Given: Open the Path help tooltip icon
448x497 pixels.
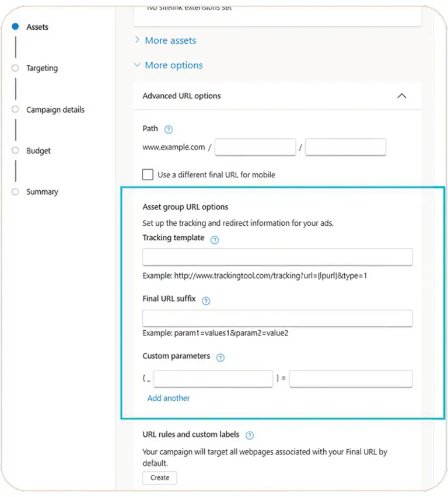Looking at the screenshot, I should (169, 129).
